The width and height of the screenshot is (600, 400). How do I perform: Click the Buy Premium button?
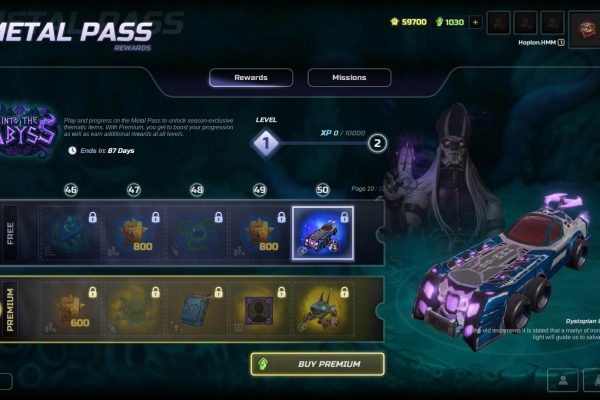[318, 364]
